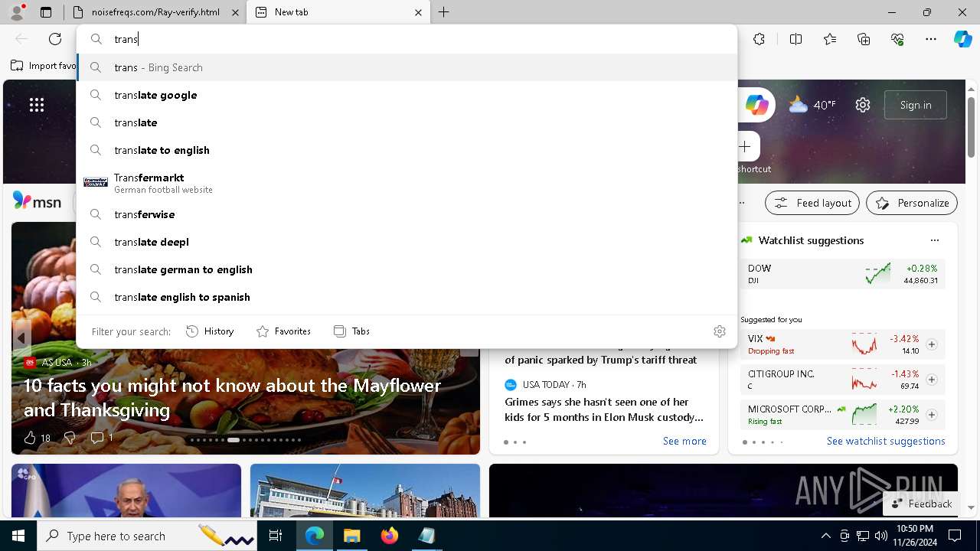980x551 pixels.
Task: Choose 'translate german to english' suggestion
Action: (407, 269)
